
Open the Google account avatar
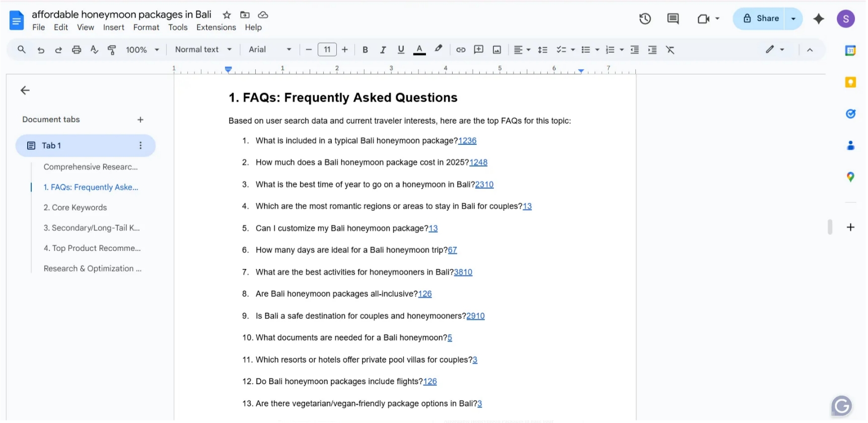(846, 19)
